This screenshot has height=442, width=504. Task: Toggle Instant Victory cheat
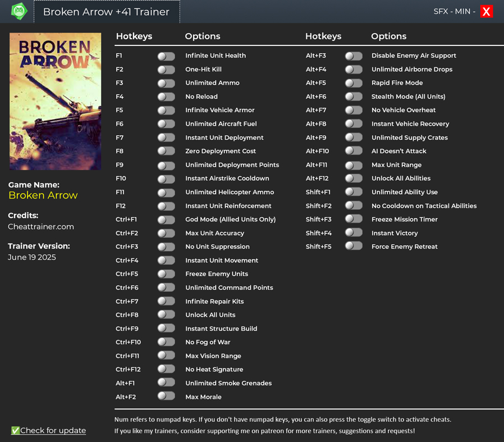coord(354,232)
